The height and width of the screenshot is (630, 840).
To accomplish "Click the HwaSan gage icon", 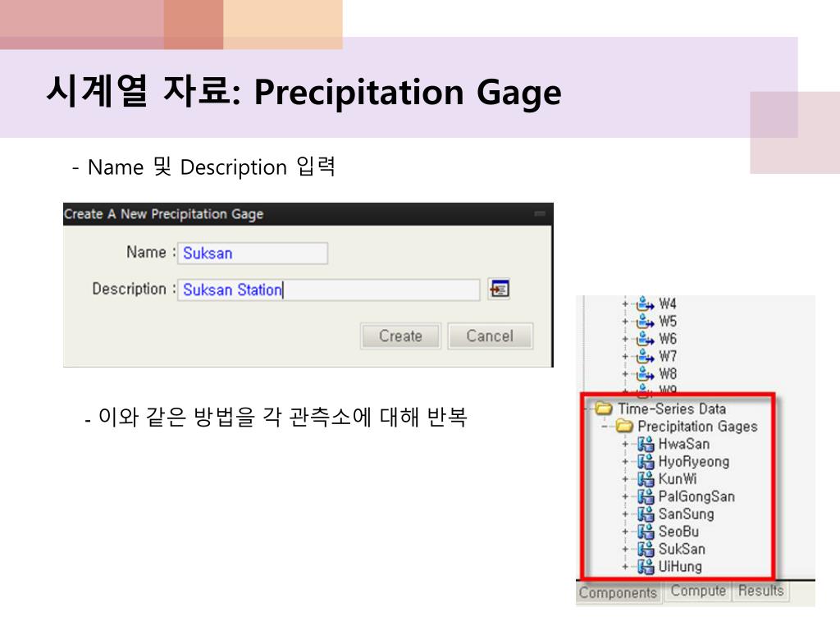I will (646, 444).
